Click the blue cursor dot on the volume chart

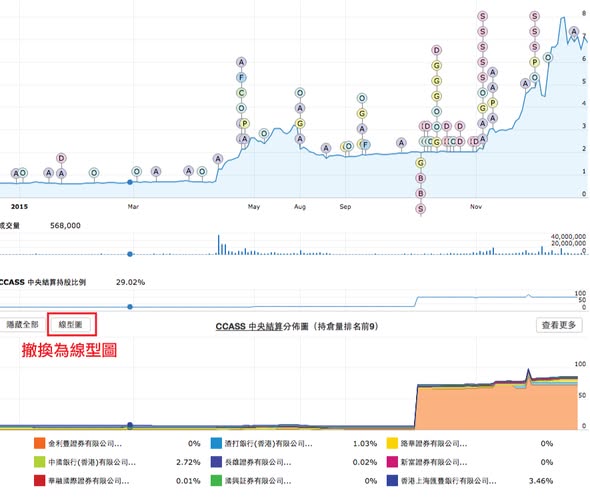[x=130, y=254]
